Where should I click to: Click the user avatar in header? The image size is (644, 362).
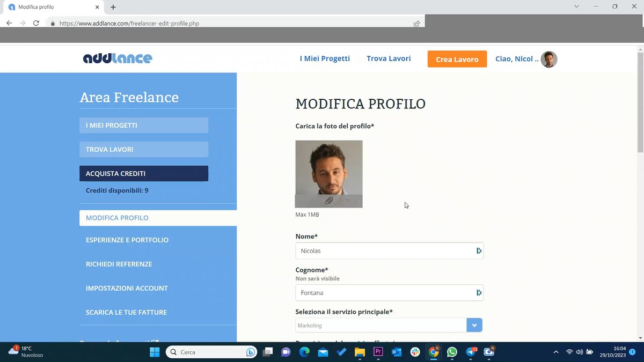[548, 59]
